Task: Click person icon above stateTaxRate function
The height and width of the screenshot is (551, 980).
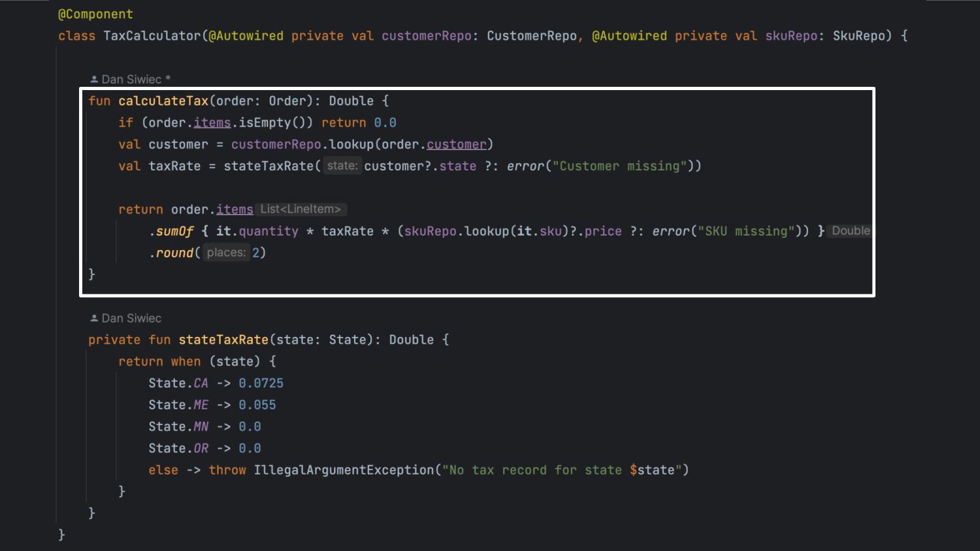Action: (94, 319)
